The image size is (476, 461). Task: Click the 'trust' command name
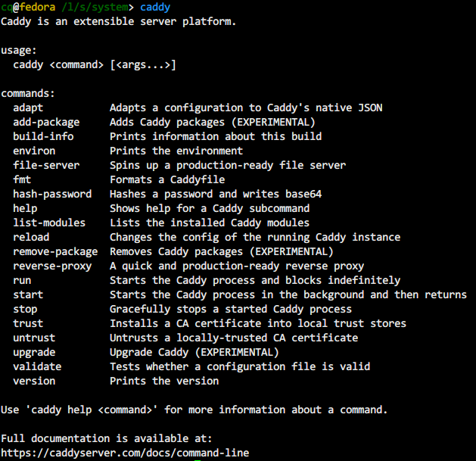coord(28,323)
